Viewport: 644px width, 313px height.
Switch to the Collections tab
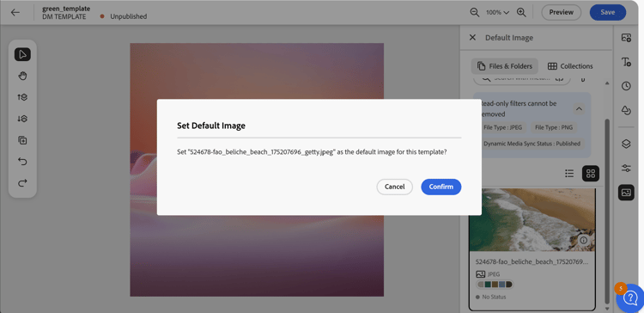coord(570,66)
